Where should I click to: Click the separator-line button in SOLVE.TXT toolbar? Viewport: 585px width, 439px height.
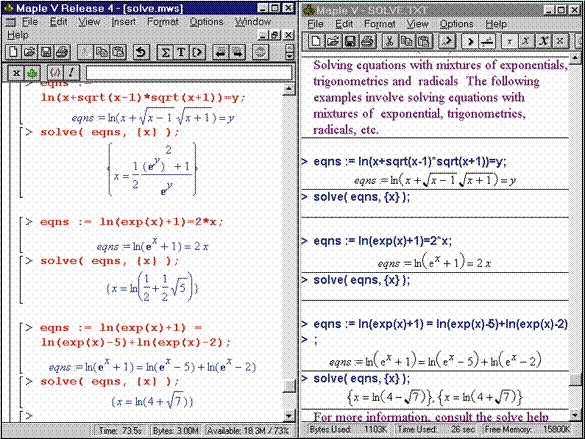click(x=487, y=41)
